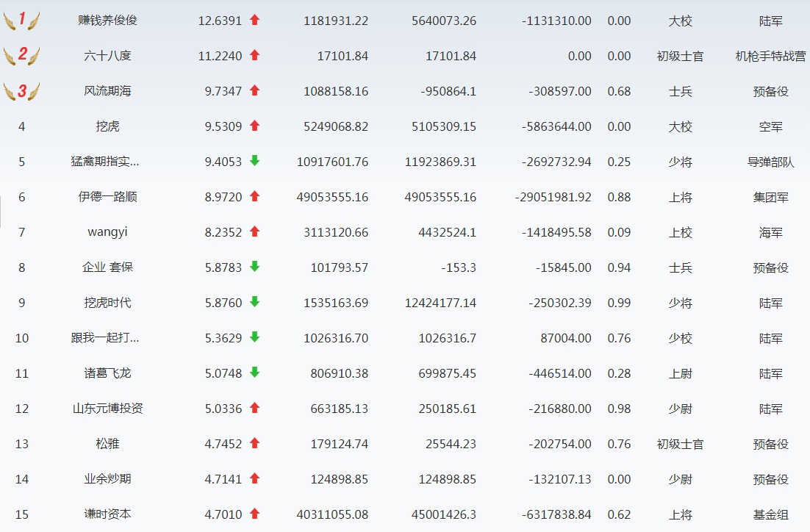Screen dimensions: 810x532
Task: Click the rank 2 gold laurel badge
Action: pos(22,55)
